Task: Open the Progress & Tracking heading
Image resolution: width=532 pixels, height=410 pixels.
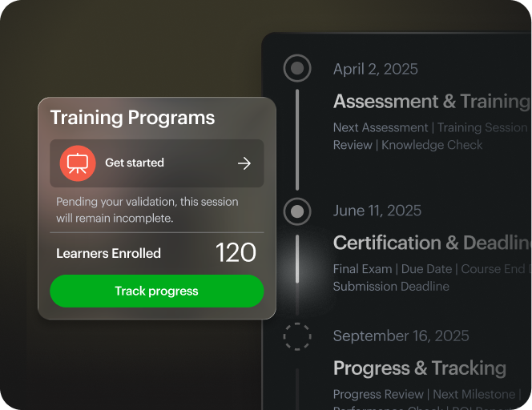Action: click(419, 368)
